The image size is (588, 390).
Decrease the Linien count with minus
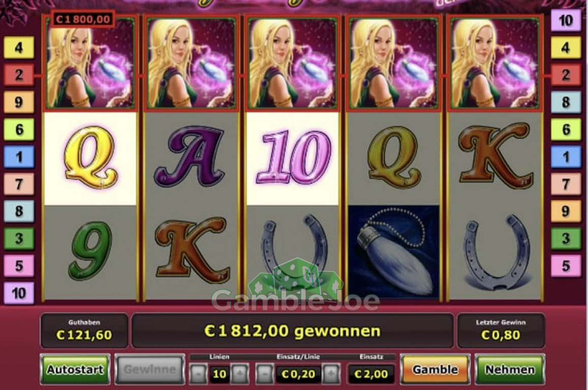click(199, 374)
